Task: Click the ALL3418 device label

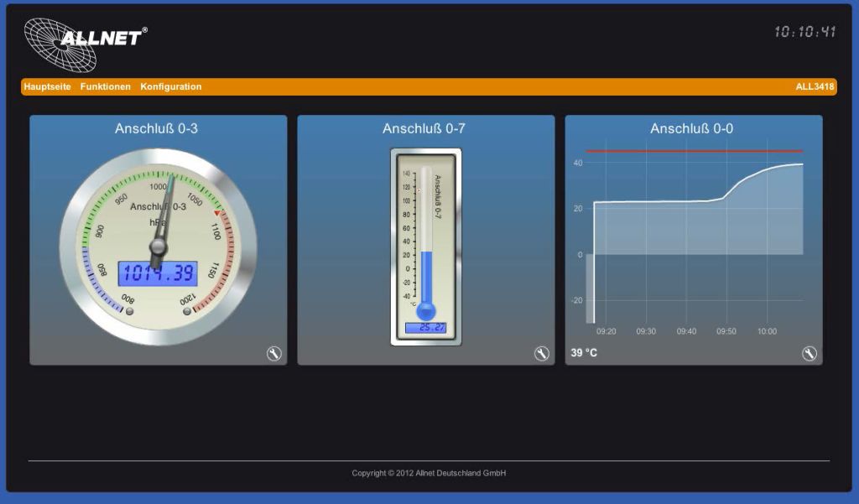Action: point(815,86)
